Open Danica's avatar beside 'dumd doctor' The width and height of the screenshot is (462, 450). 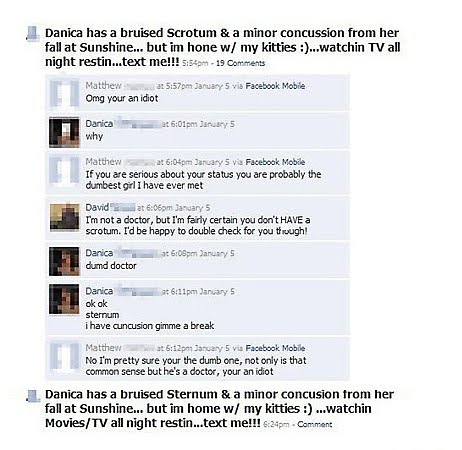[x=64, y=261]
